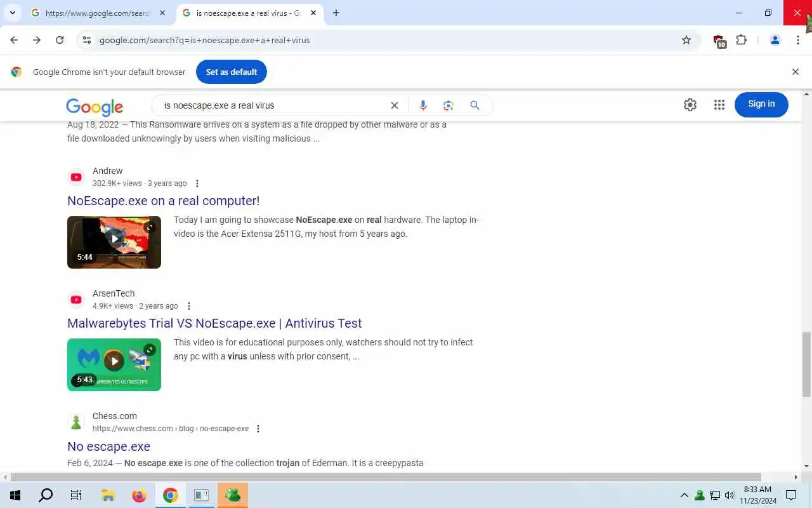Viewport: 812px width, 508px height.
Task: Open the Windows notification center
Action: click(791, 495)
